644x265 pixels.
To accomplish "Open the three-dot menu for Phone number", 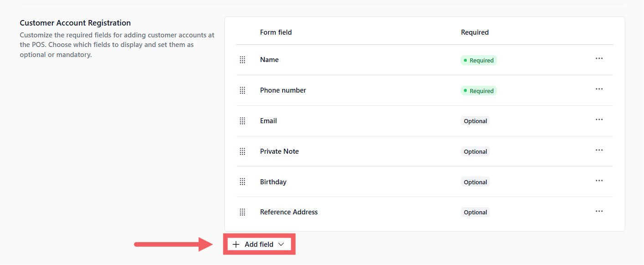I will click(599, 89).
